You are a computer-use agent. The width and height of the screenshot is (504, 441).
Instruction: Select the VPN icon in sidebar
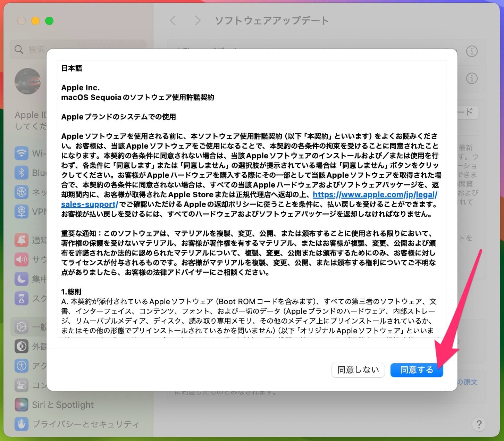click(22, 211)
